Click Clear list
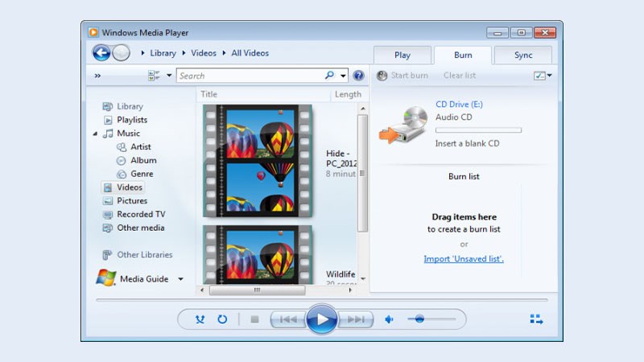This screenshot has height=362, width=644. click(x=460, y=76)
